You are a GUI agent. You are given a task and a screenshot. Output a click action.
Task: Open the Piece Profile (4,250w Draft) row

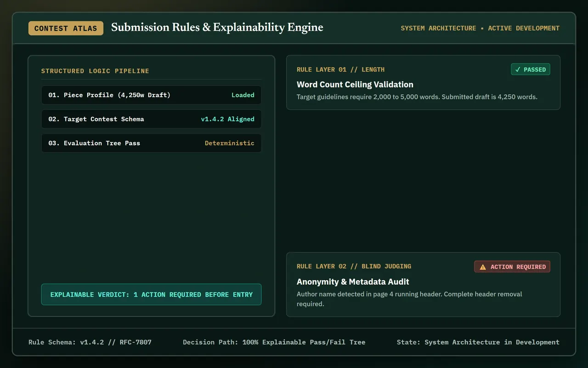pyautogui.click(x=151, y=95)
